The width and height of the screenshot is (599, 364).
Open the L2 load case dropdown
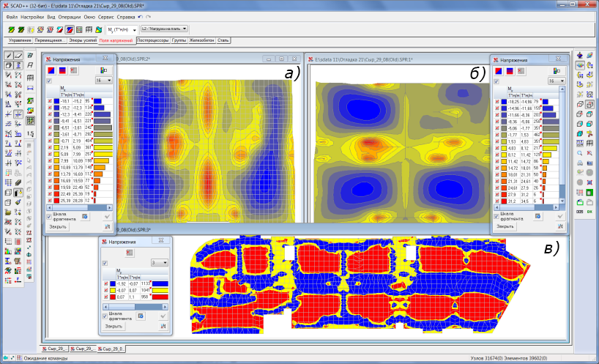[x=164, y=29]
